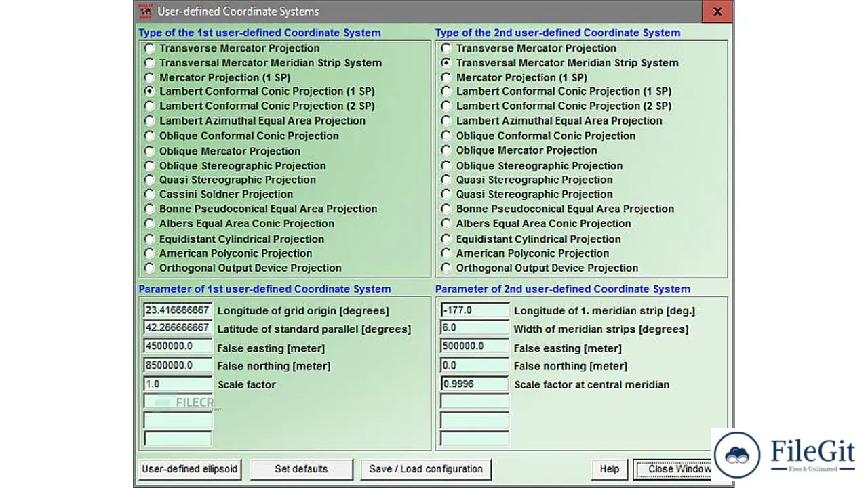The height and width of the screenshot is (488, 868).
Task: Edit 1st system False easting value 4500000.0
Action: 178,346
